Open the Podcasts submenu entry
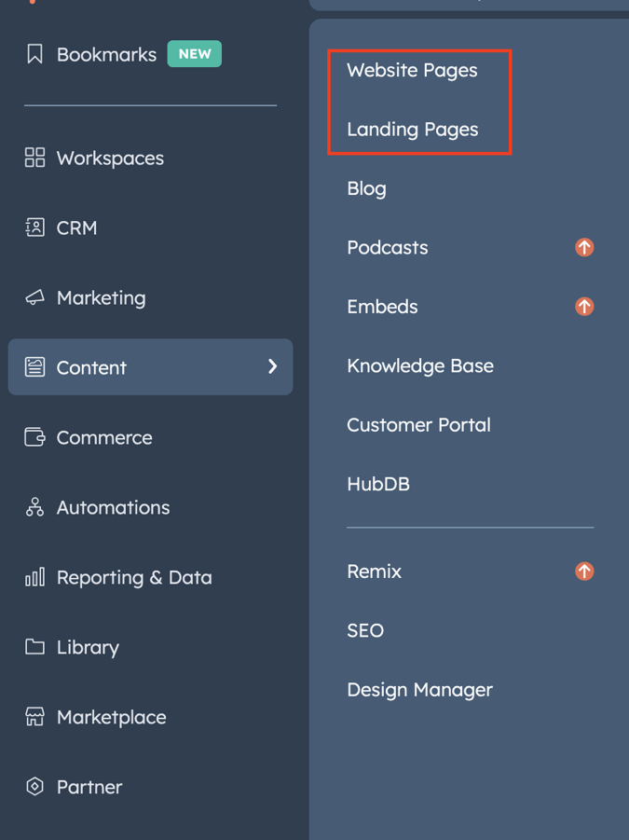629x840 pixels. pos(388,247)
